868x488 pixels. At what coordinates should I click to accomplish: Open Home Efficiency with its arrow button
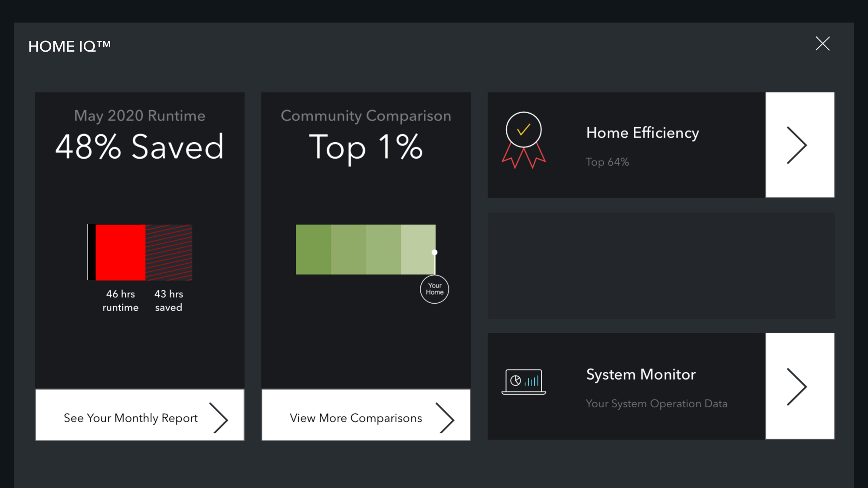799,145
